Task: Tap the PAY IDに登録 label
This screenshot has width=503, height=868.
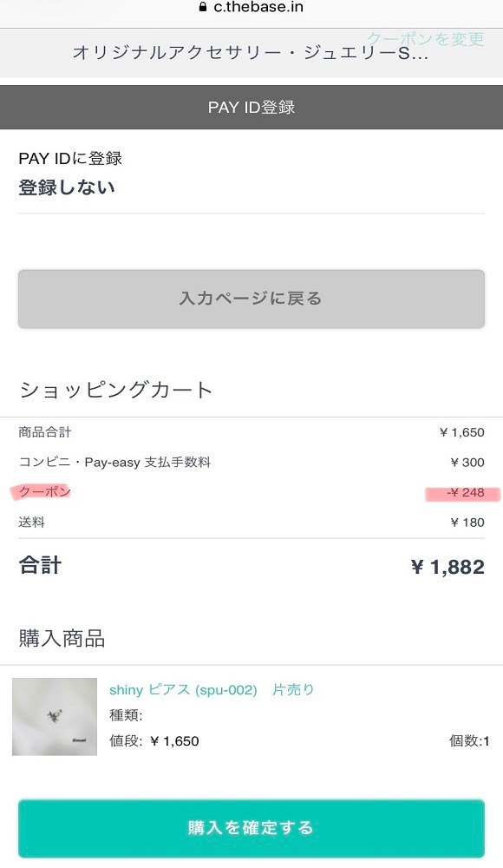Action: coord(70,159)
